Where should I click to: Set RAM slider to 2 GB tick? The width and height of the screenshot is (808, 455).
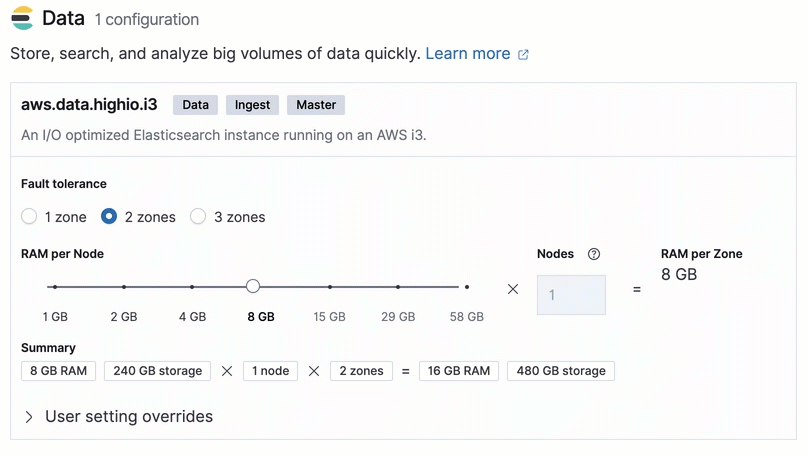[124, 287]
